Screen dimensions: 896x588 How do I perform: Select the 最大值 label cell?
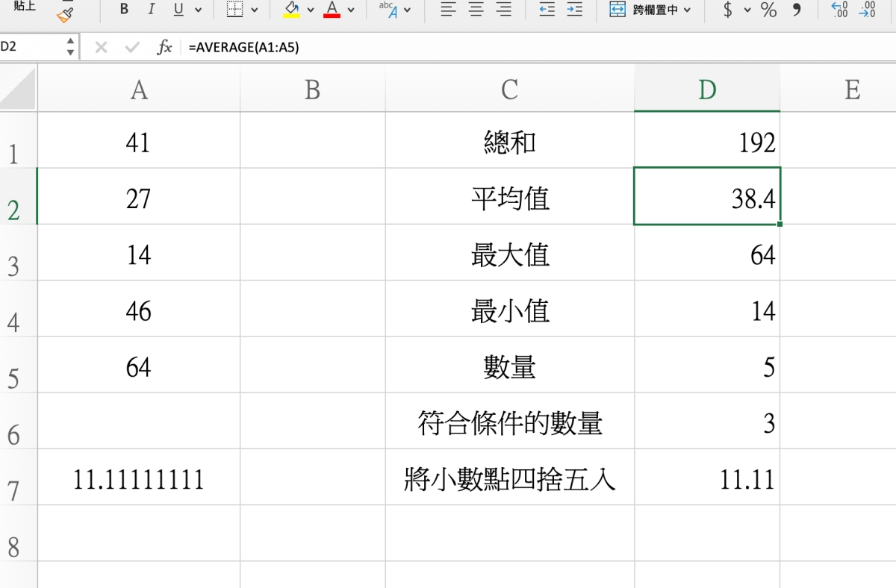click(510, 252)
